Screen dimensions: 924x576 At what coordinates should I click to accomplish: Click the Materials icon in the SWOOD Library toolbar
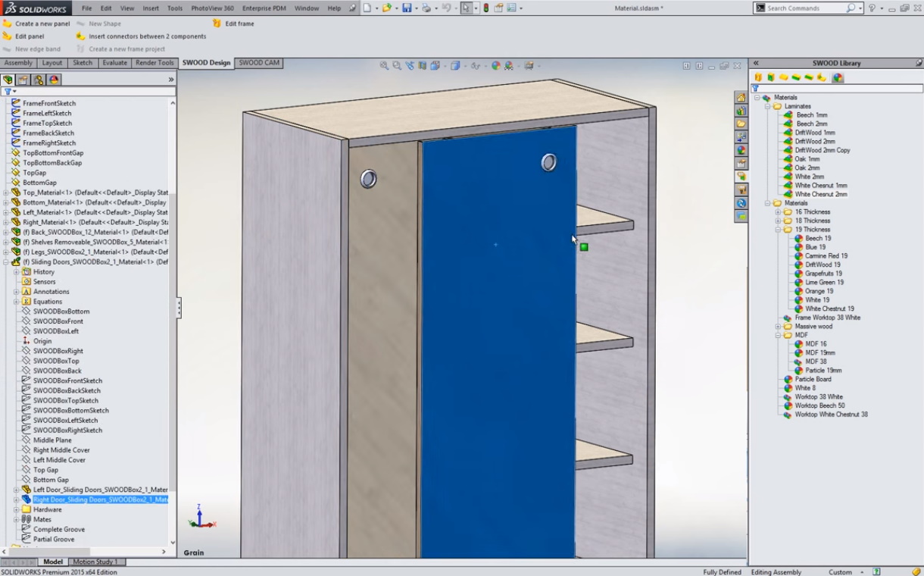click(x=838, y=77)
